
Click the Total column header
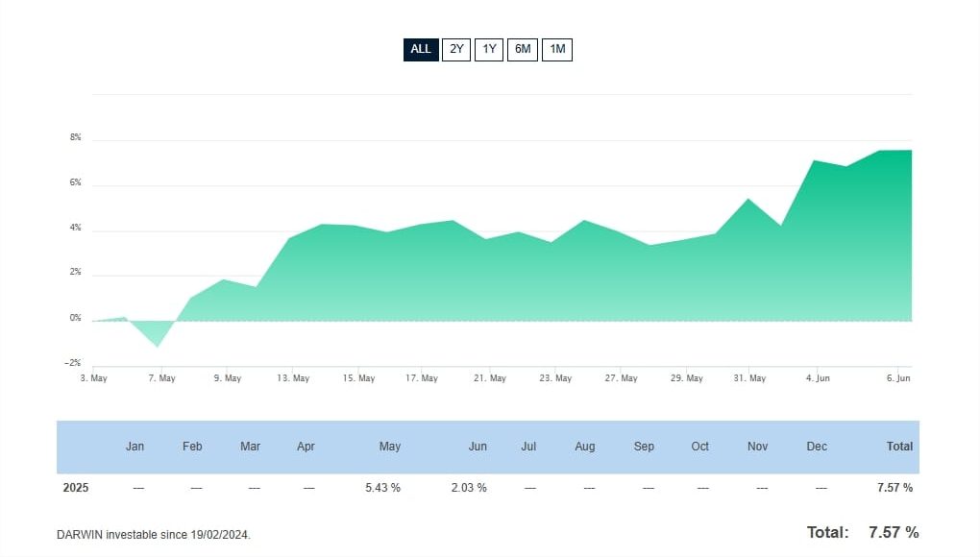click(x=899, y=447)
